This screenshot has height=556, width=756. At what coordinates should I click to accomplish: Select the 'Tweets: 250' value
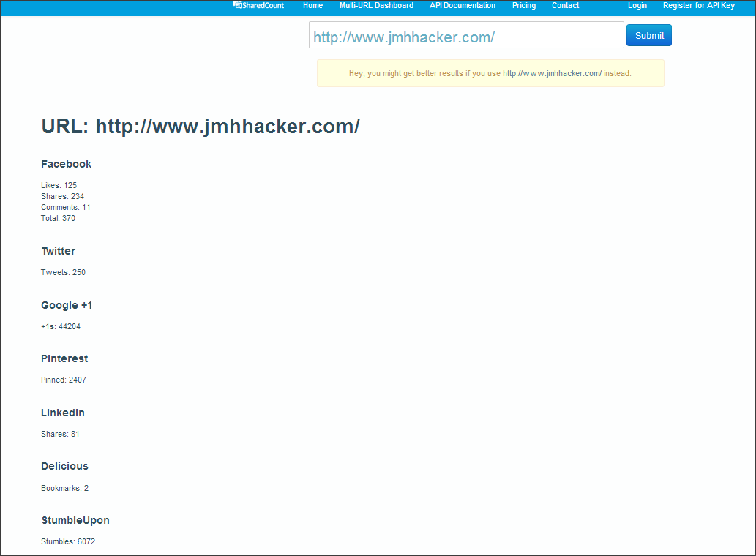click(x=63, y=272)
